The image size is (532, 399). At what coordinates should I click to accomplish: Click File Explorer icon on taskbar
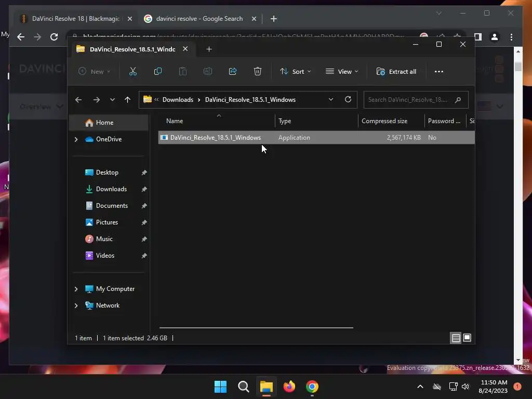coord(267,387)
